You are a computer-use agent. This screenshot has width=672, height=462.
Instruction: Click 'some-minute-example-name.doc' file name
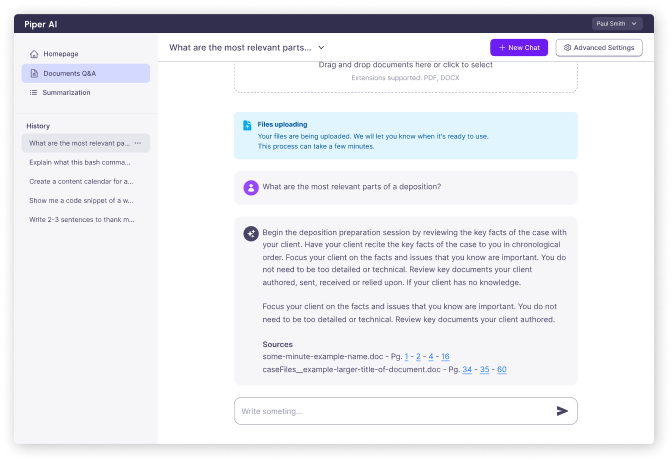(323, 357)
